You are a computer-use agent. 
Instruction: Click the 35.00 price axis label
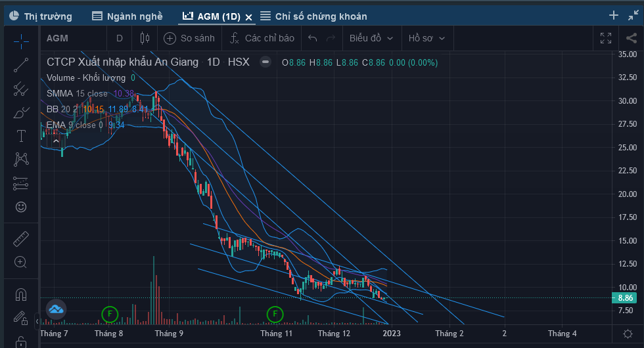coord(628,54)
